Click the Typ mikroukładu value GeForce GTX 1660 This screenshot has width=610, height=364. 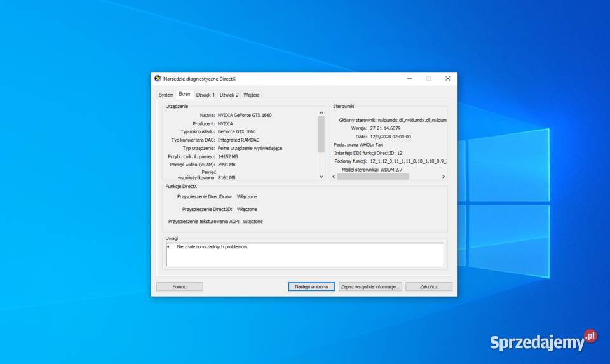pos(236,132)
